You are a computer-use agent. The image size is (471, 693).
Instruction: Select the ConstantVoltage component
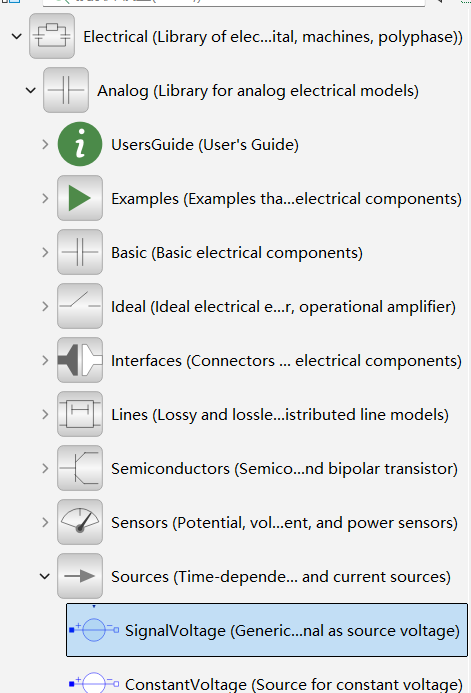267,684
